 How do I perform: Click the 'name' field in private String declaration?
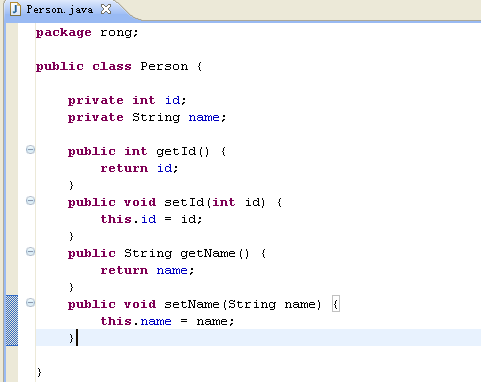(x=204, y=117)
